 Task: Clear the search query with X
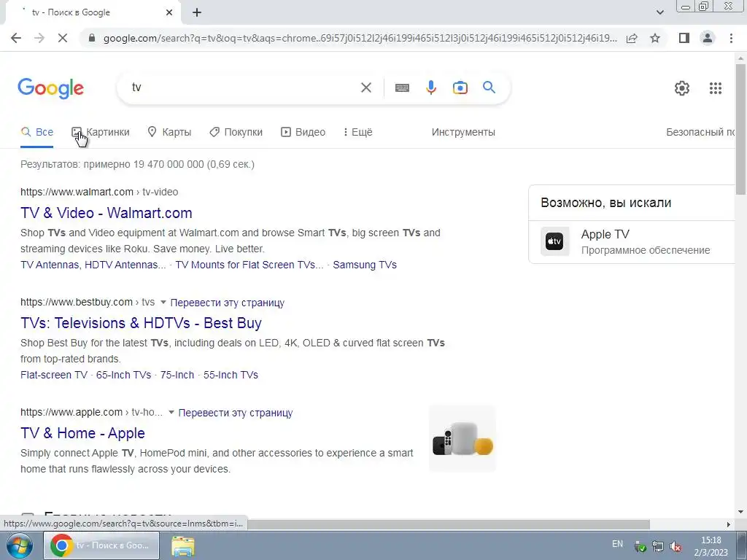366,87
